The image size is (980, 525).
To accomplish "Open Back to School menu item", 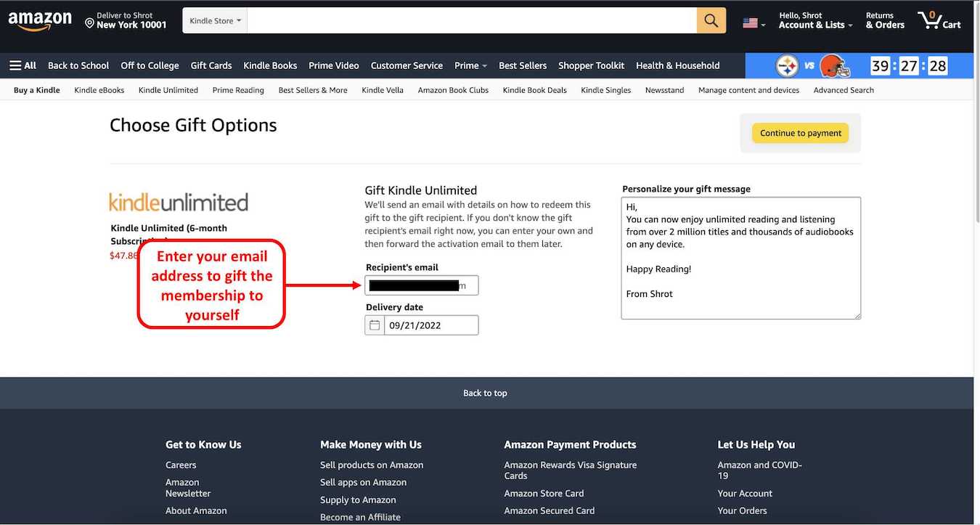I will 78,65.
